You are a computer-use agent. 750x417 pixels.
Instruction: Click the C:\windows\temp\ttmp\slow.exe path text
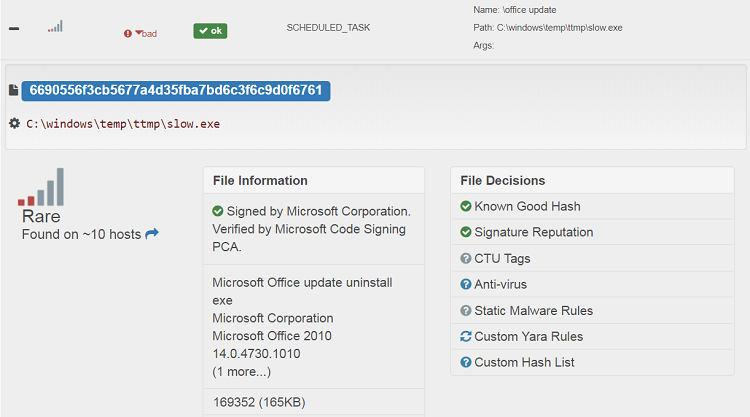(x=123, y=124)
